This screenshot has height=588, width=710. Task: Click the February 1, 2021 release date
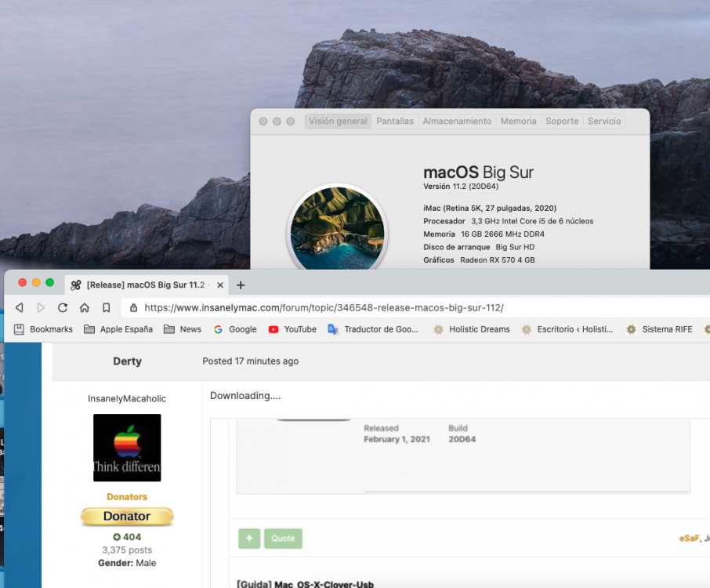[x=397, y=439]
